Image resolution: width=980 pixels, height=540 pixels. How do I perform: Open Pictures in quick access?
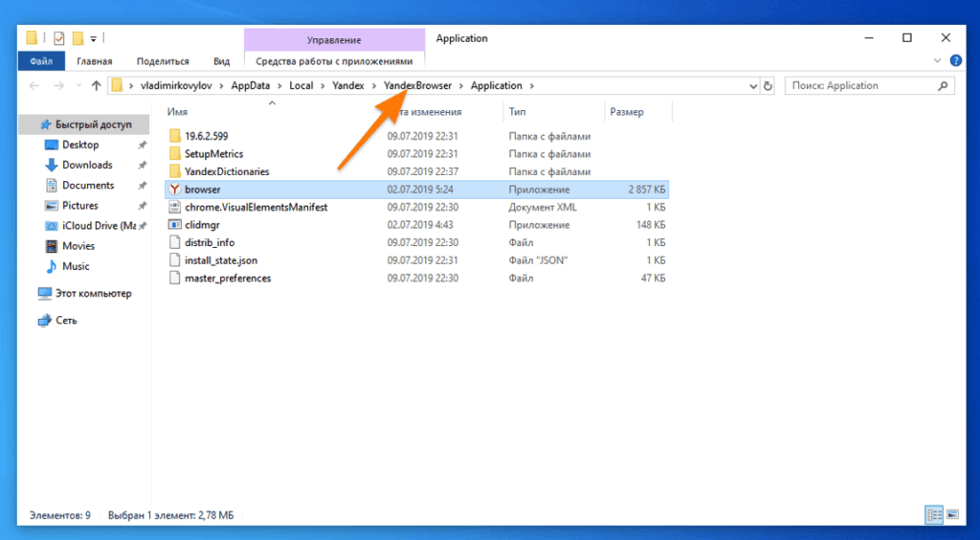(x=80, y=206)
